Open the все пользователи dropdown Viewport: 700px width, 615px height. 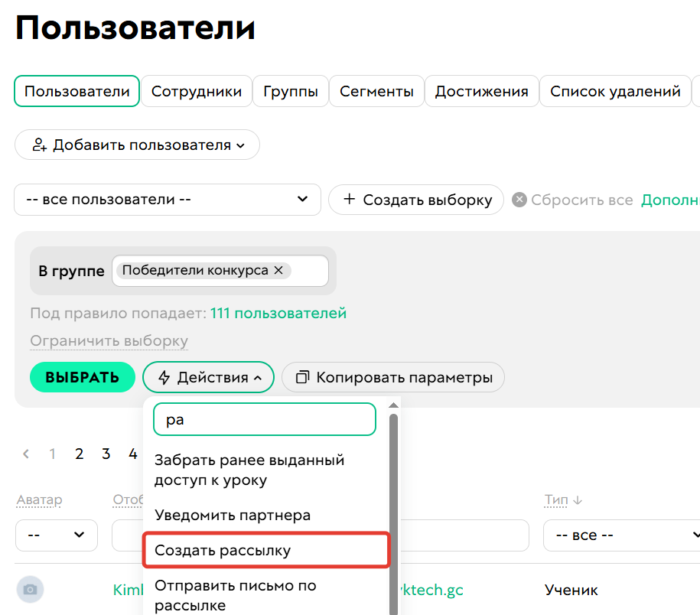(x=168, y=200)
